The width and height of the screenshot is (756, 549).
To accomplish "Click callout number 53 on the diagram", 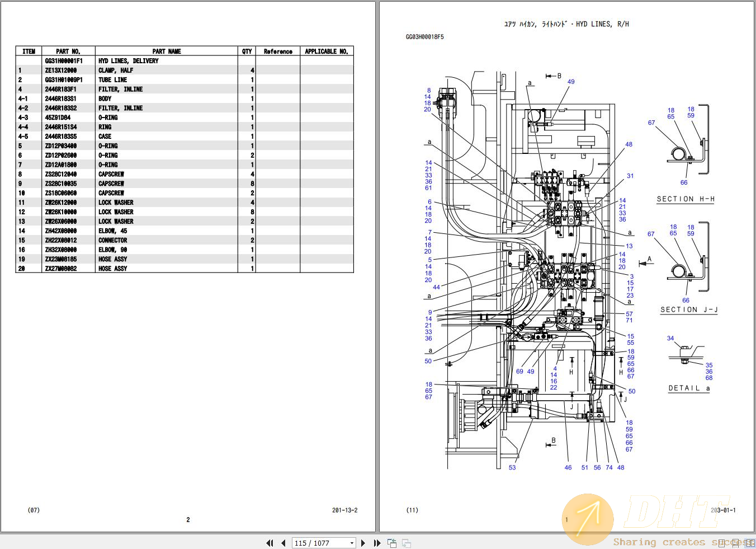I will (512, 468).
